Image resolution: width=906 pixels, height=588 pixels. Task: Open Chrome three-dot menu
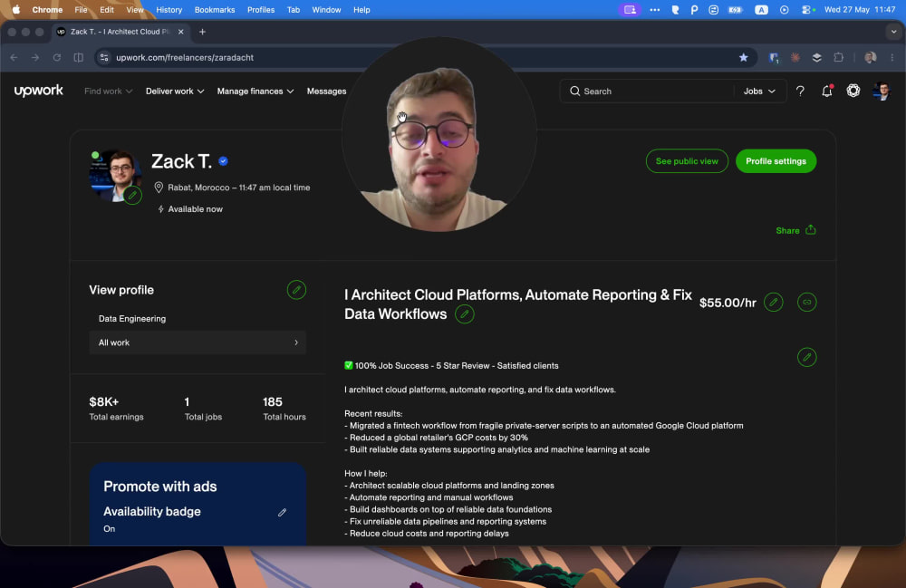pos(892,57)
